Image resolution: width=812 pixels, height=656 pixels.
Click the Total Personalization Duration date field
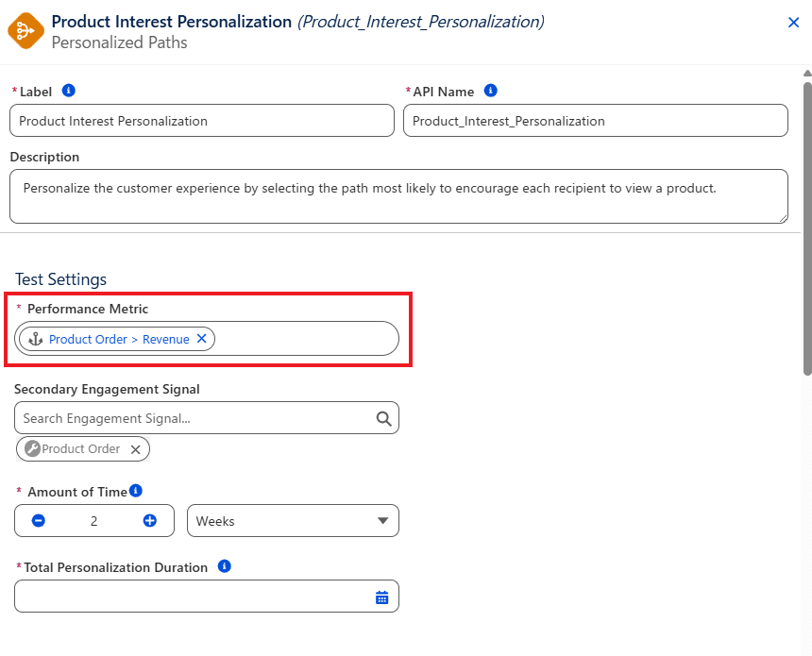click(x=207, y=597)
